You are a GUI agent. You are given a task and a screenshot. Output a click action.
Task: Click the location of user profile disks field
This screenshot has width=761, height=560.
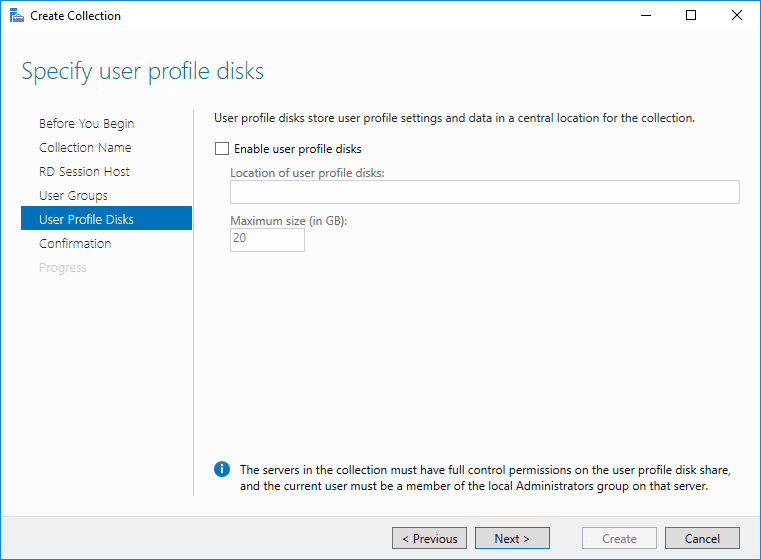(x=484, y=192)
